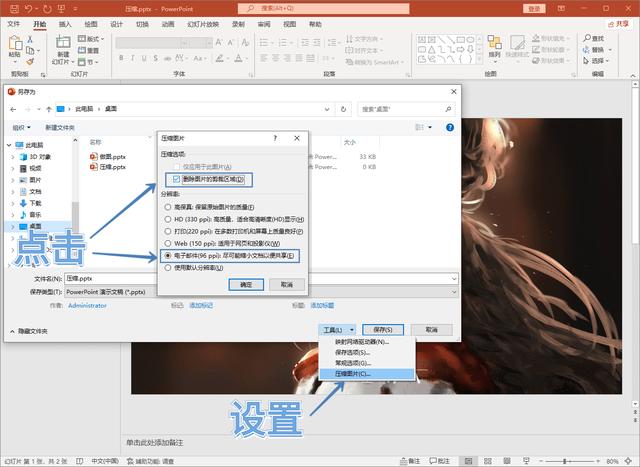Expand the 组织 dropdown in Save As dialog
Image resolution: width=640 pixels, height=467 pixels.
pyautogui.click(x=22, y=127)
